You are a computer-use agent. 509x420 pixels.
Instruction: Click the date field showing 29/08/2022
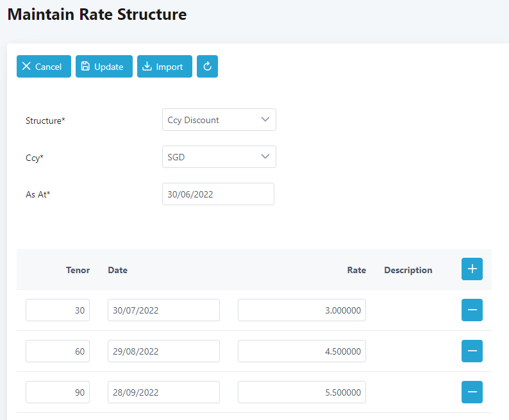click(x=163, y=351)
